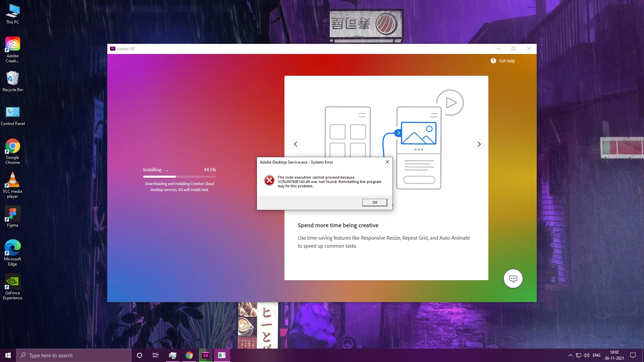Click OK in the System Error dialog
644x362 pixels.
tap(375, 202)
